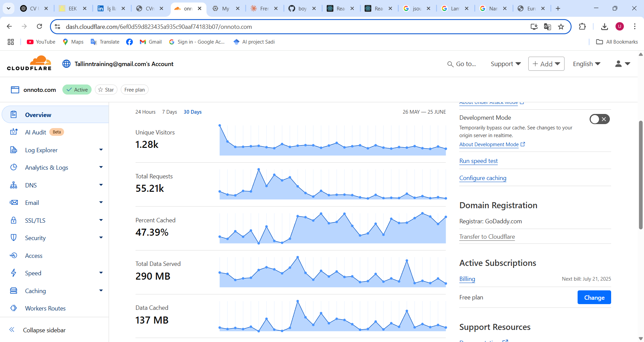Viewport: 644px width, 342px height.
Task: Click the Workers Routes diamond icon
Action: click(13, 308)
